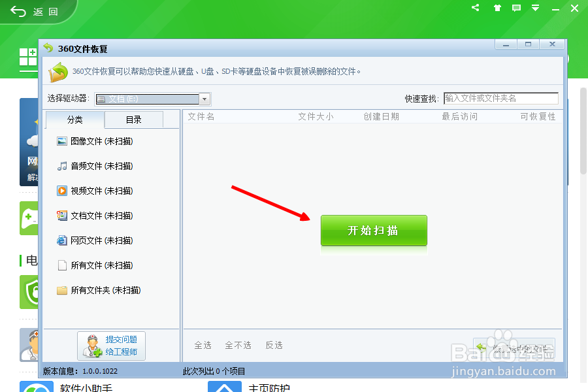
Task: Close the 360文件恢复 dialog
Action: [552, 44]
